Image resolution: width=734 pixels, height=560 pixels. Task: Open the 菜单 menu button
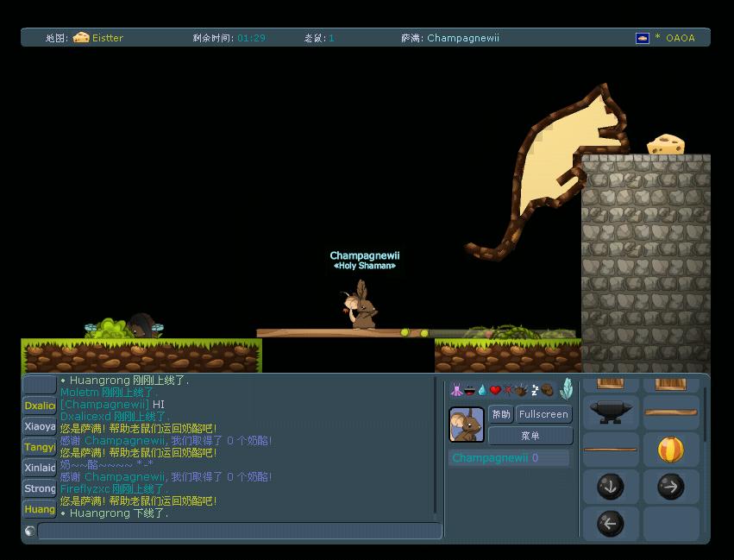[x=530, y=436]
